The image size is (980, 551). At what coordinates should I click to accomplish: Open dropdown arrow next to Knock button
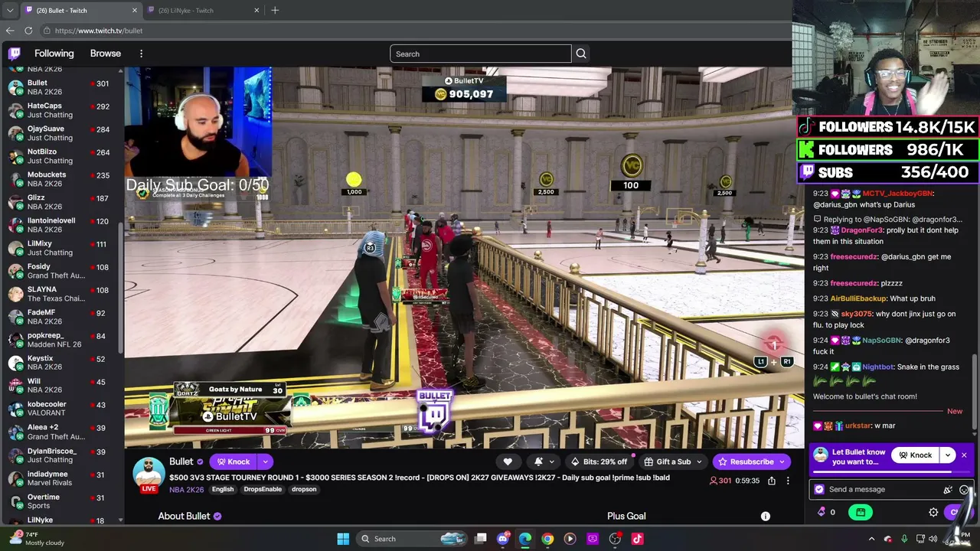(x=265, y=461)
